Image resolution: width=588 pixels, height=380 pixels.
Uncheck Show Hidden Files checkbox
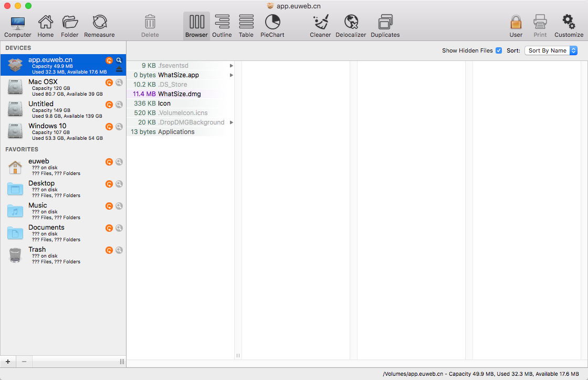coord(499,50)
